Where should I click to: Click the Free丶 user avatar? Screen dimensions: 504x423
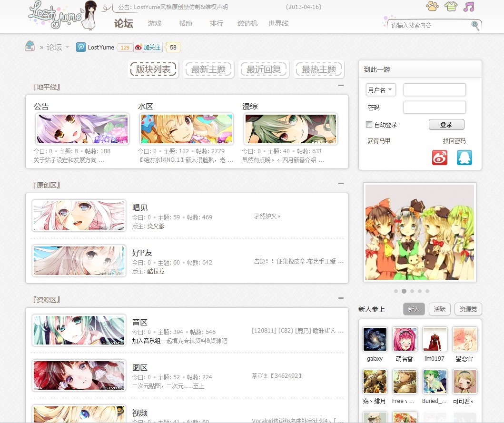click(405, 382)
